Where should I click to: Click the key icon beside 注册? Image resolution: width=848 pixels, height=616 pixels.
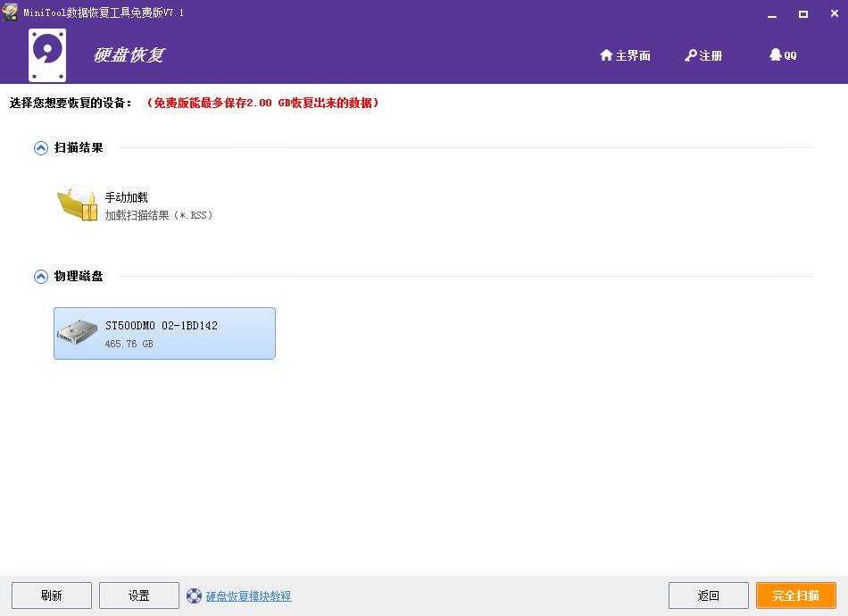pyautogui.click(x=691, y=55)
